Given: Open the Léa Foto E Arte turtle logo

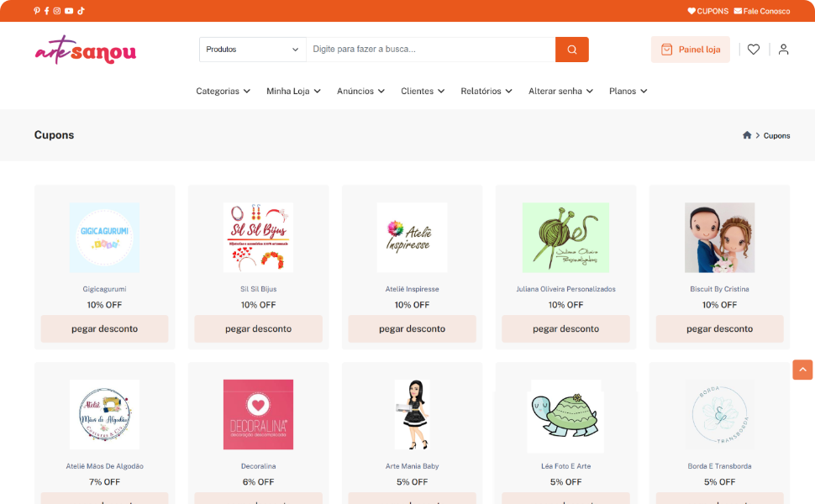Looking at the screenshot, I should 565,417.
